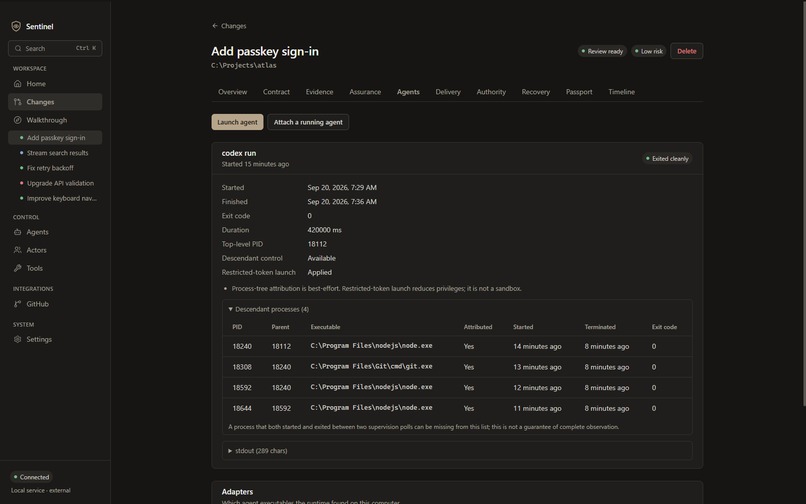Click the Executable column header
Screen dimensions: 806x504
click(325, 327)
